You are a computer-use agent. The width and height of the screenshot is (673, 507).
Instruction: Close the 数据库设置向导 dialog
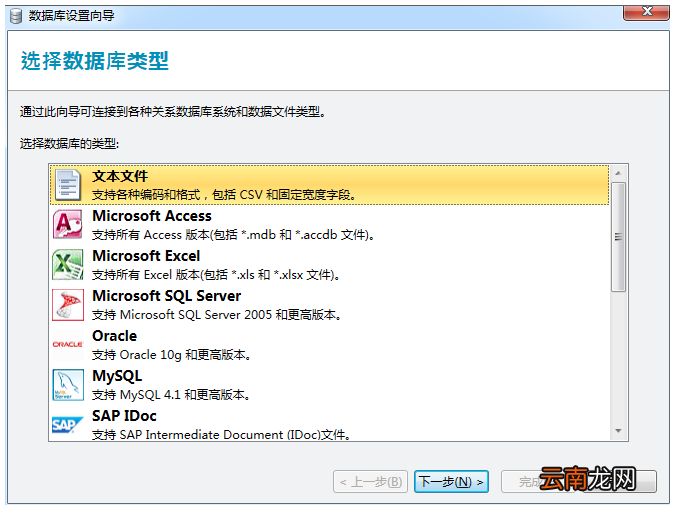646,12
